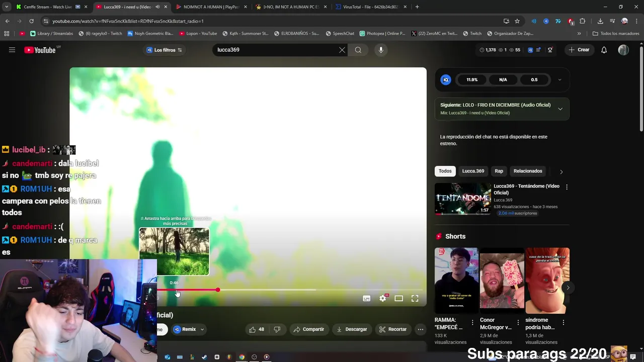Open the Photopea bookmark
Screen dimensions: 644x362
[382, 34]
